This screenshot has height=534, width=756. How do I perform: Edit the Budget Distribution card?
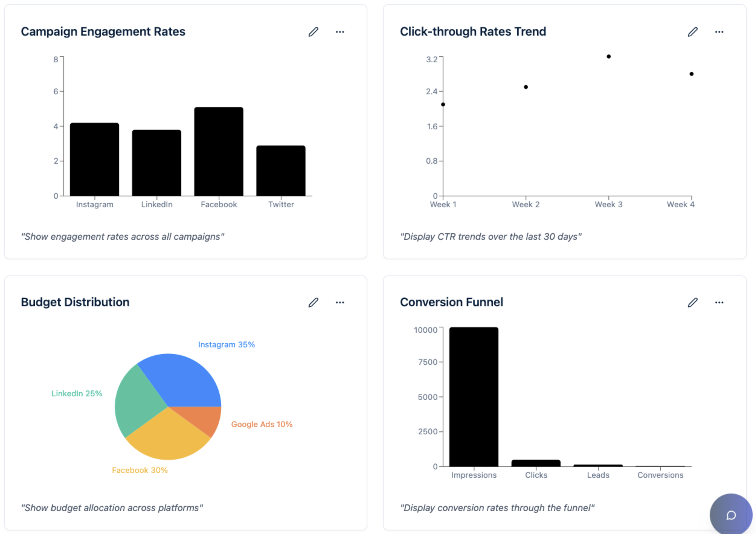[x=313, y=303]
